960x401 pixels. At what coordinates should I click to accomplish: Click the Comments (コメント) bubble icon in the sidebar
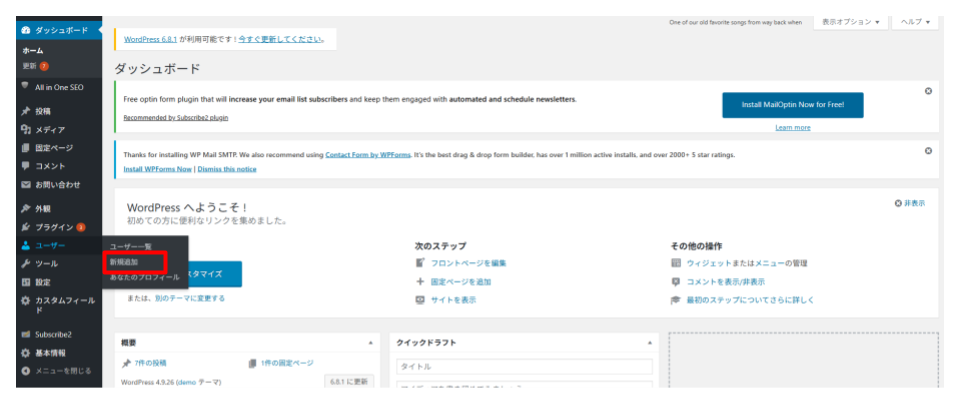(26, 166)
